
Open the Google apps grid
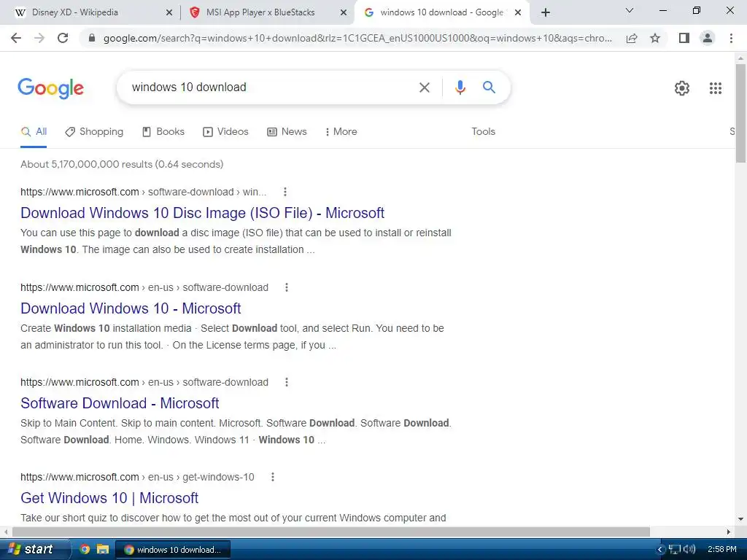(x=715, y=88)
